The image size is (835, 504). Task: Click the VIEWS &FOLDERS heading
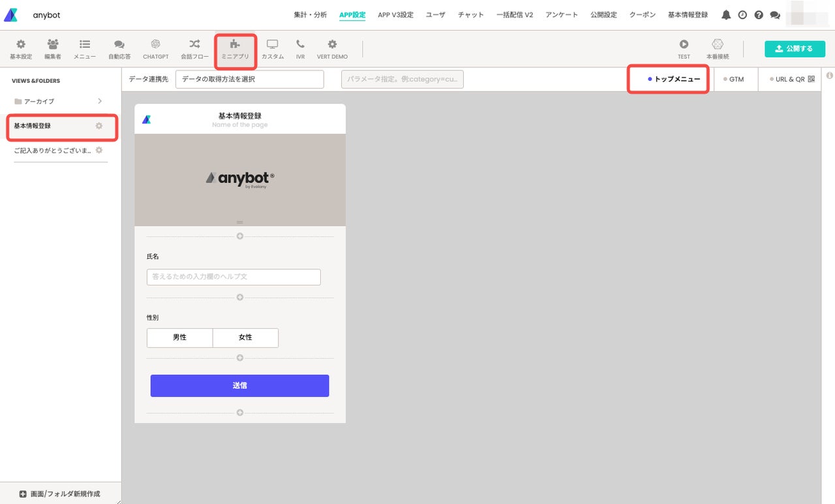click(x=36, y=81)
